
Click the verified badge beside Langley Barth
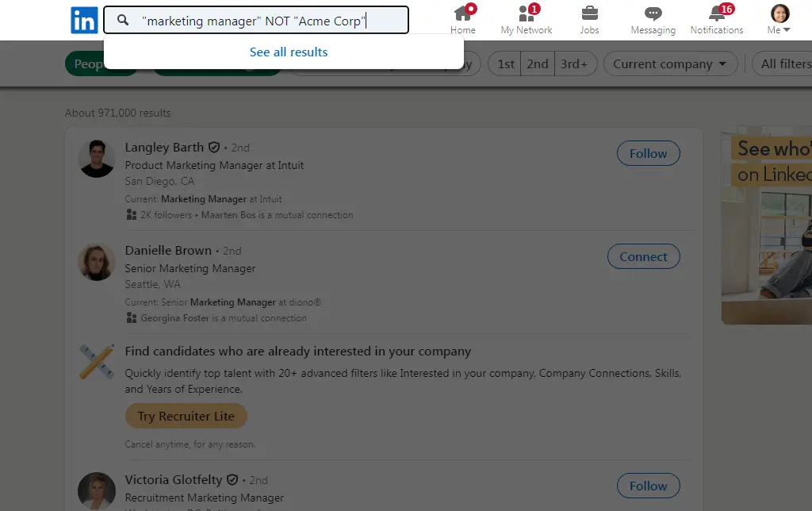click(x=214, y=147)
